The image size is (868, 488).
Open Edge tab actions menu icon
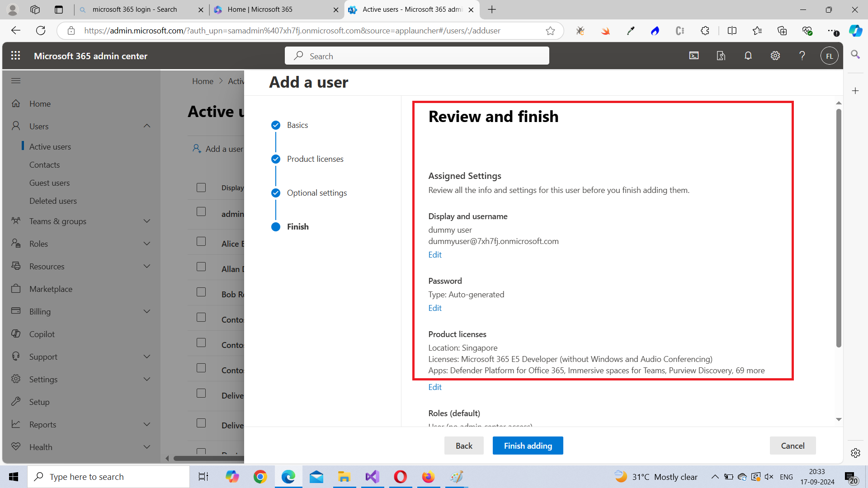coord(59,9)
